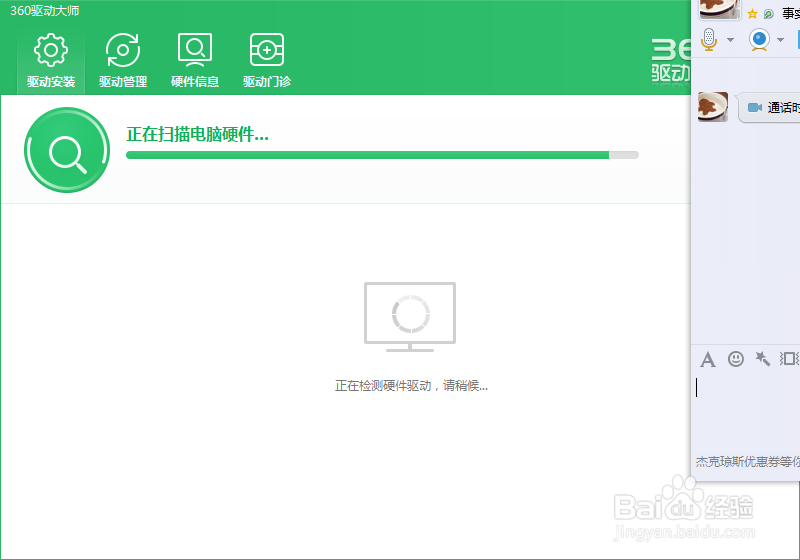Screen dimensions: 800x560
Task: Click the microphone icon in chat window
Action: [x=709, y=39]
